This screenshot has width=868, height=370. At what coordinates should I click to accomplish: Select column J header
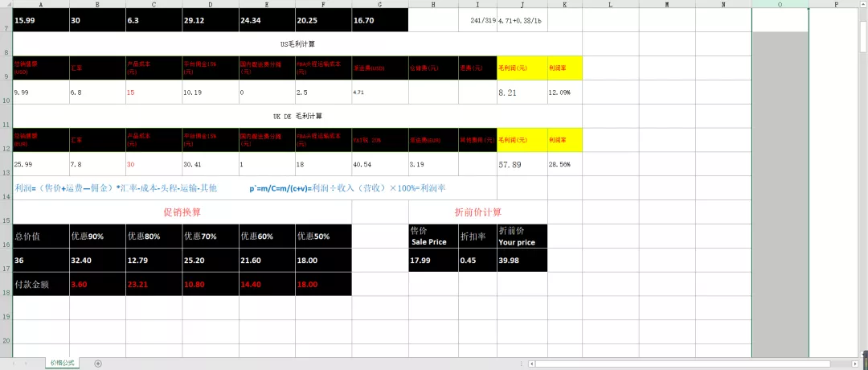click(x=522, y=4)
